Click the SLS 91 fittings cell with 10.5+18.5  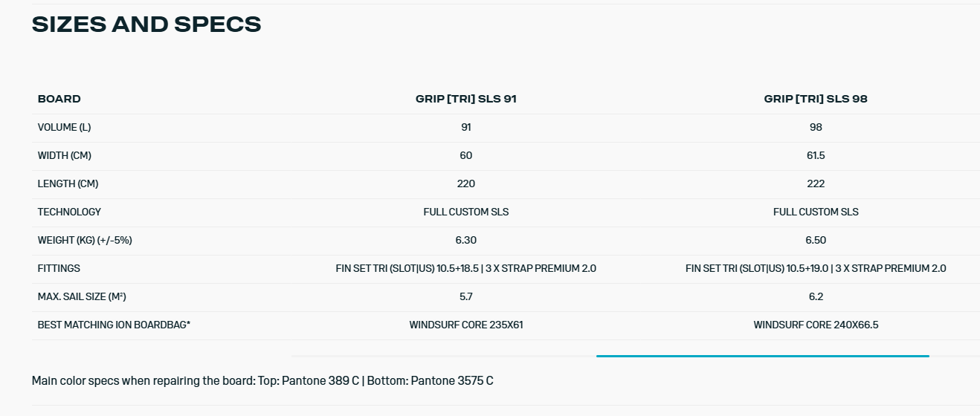[x=466, y=268]
